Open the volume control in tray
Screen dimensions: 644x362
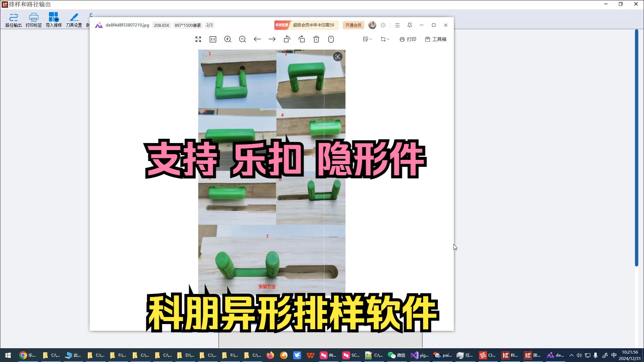coord(579,355)
